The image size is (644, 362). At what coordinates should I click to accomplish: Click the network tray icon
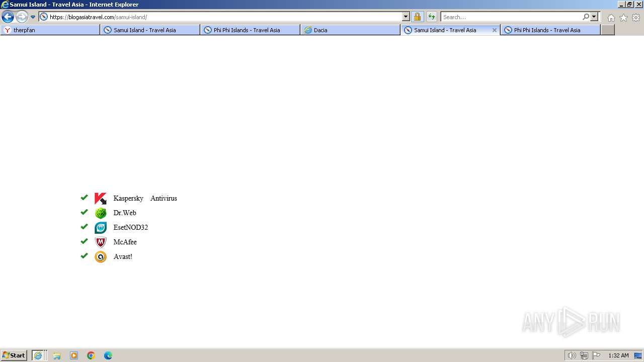tap(584, 355)
